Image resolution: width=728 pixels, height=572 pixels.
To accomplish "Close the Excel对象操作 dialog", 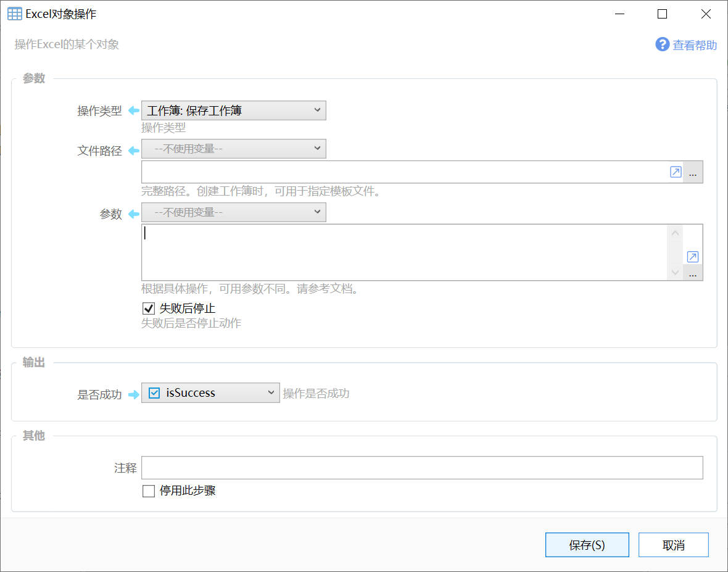I will pos(706,14).
